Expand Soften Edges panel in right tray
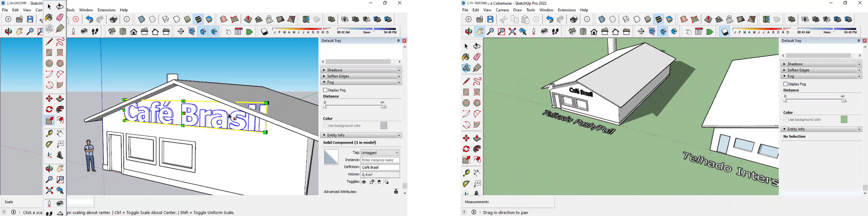The image size is (868, 216). pos(799,70)
